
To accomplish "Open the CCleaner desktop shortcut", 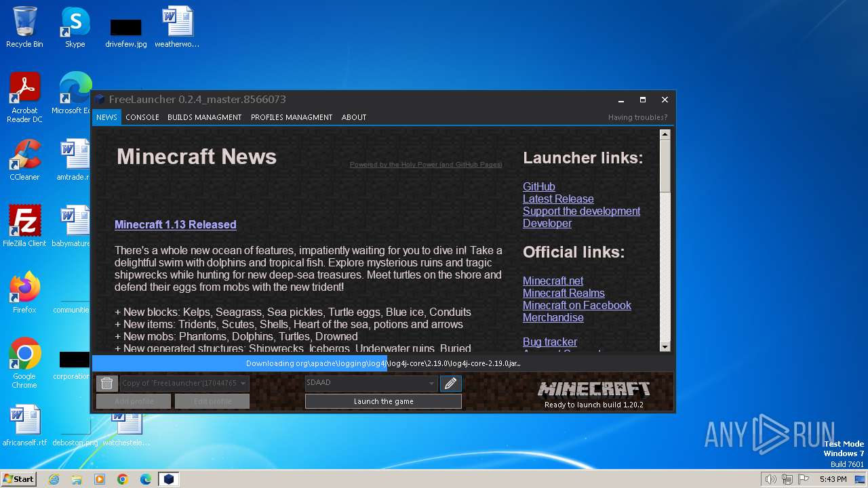I will 24,160.
